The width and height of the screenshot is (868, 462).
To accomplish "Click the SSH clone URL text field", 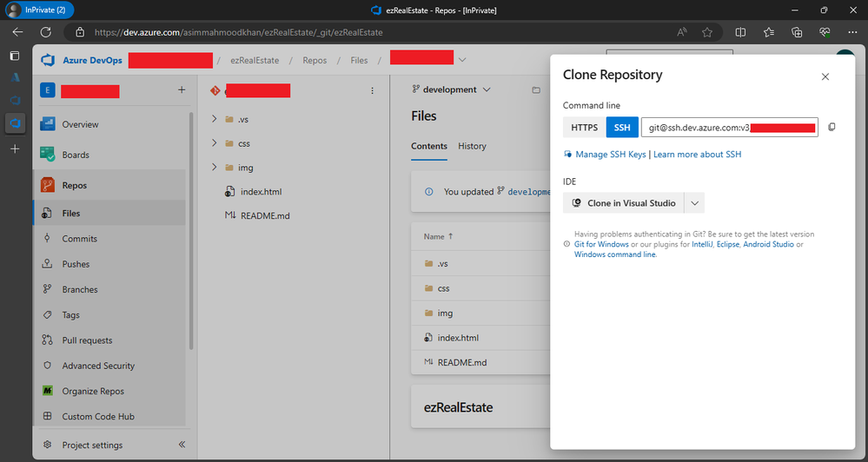I will coord(729,128).
